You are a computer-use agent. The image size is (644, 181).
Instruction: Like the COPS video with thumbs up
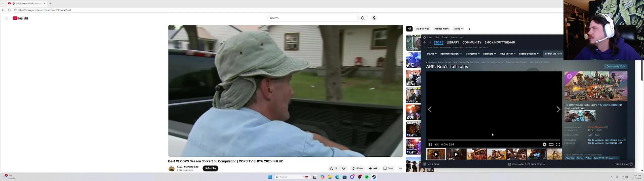pos(333,168)
